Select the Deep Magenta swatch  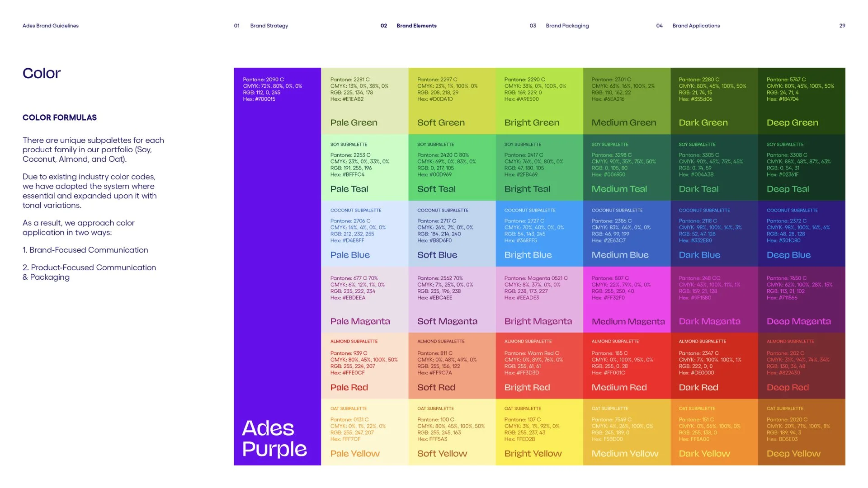[802, 300]
